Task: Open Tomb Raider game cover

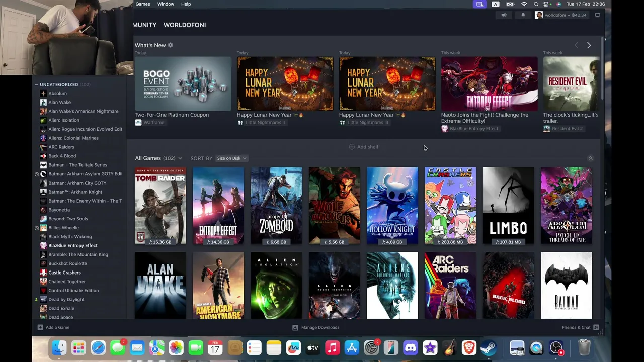Action: click(x=160, y=206)
